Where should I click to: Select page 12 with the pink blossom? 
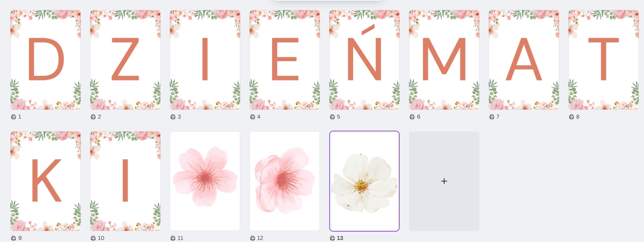[x=285, y=181]
